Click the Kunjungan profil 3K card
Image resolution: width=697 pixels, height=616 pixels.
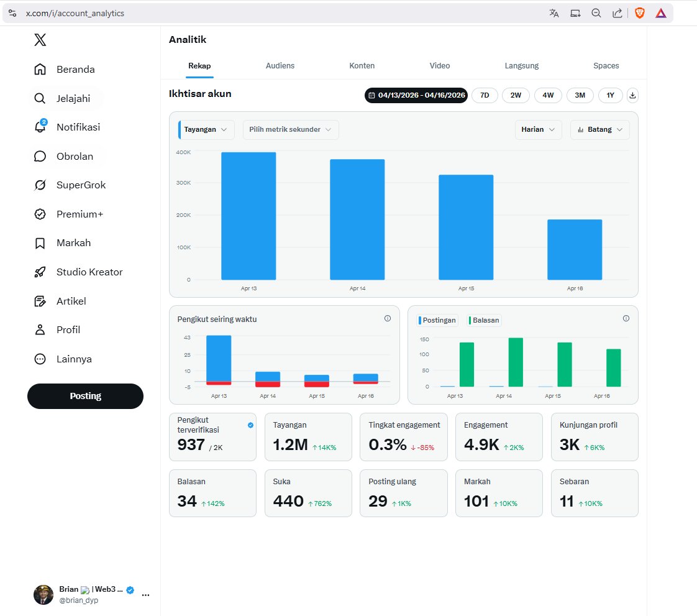[x=594, y=437]
